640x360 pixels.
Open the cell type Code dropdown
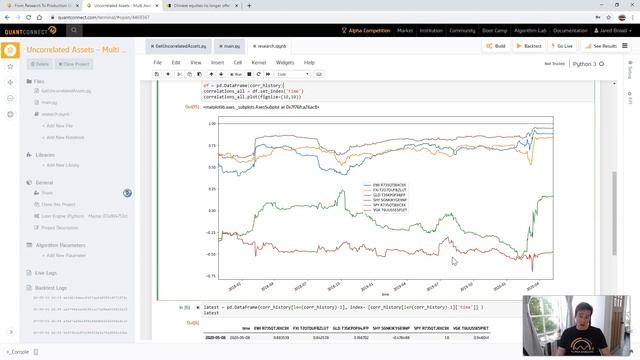click(x=293, y=74)
